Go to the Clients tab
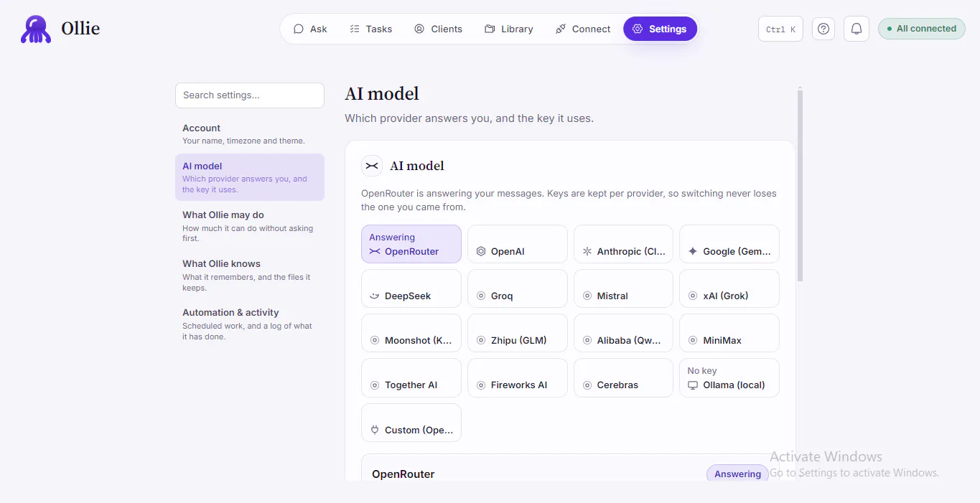This screenshot has width=980, height=503. click(438, 29)
